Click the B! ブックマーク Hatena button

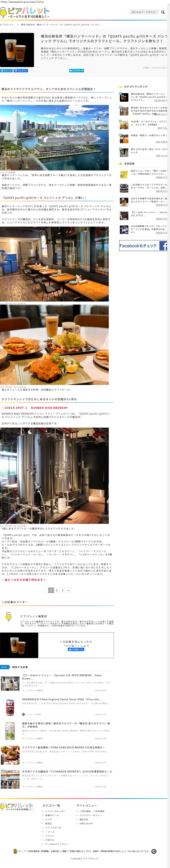pyautogui.click(x=77, y=71)
